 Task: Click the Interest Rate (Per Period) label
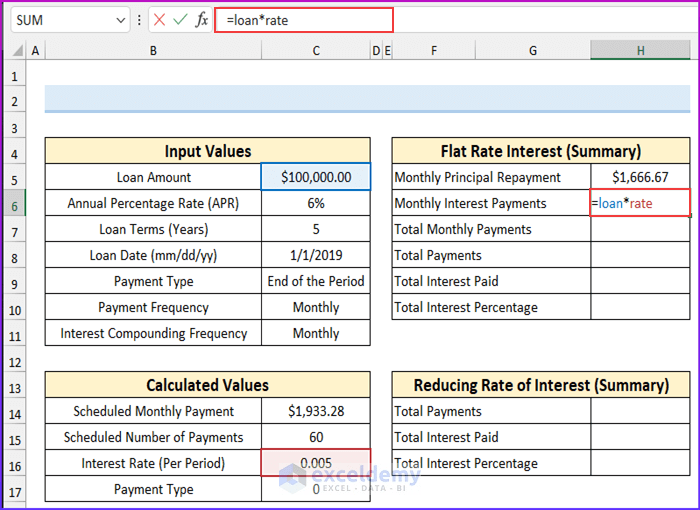coord(153,463)
